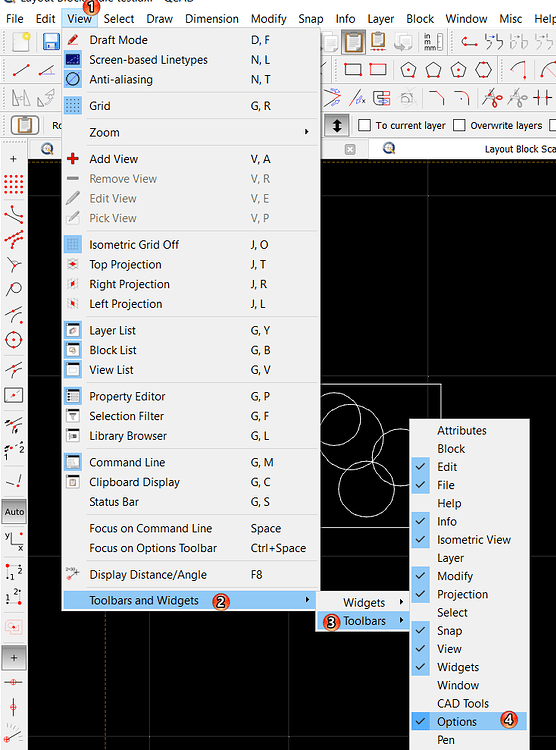Image resolution: width=556 pixels, height=750 pixels.
Task: Select Right Projection menu item
Action: (x=191, y=284)
